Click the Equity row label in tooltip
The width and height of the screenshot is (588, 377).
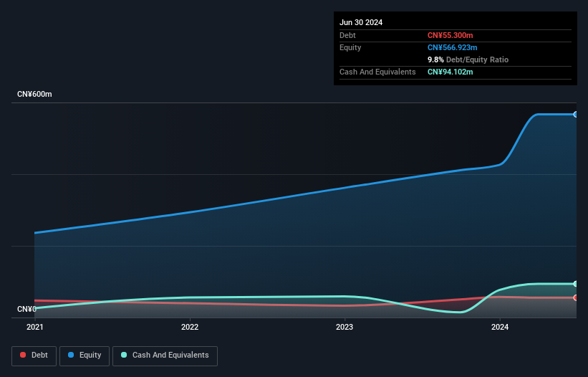(x=350, y=47)
